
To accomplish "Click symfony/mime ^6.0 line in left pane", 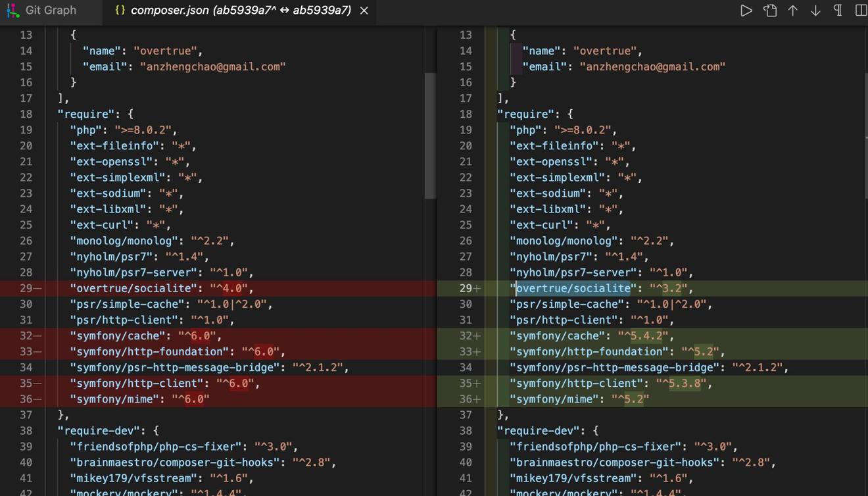I will [x=139, y=399].
